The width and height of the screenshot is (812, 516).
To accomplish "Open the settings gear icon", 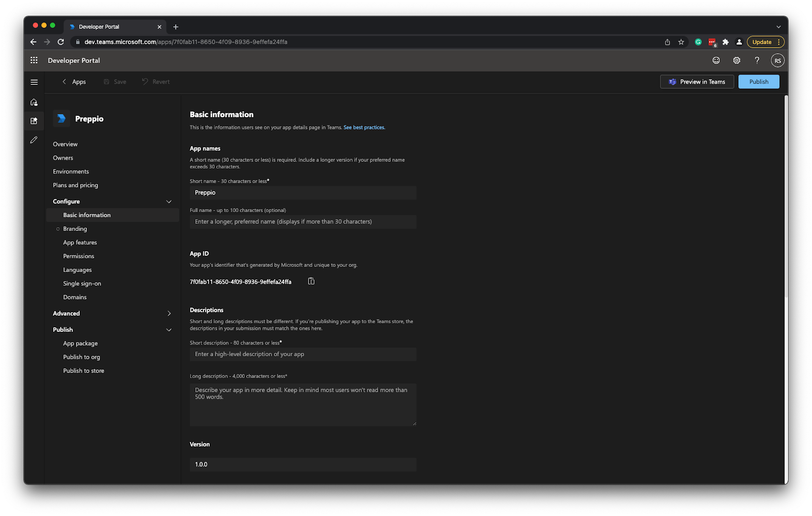I will (736, 60).
